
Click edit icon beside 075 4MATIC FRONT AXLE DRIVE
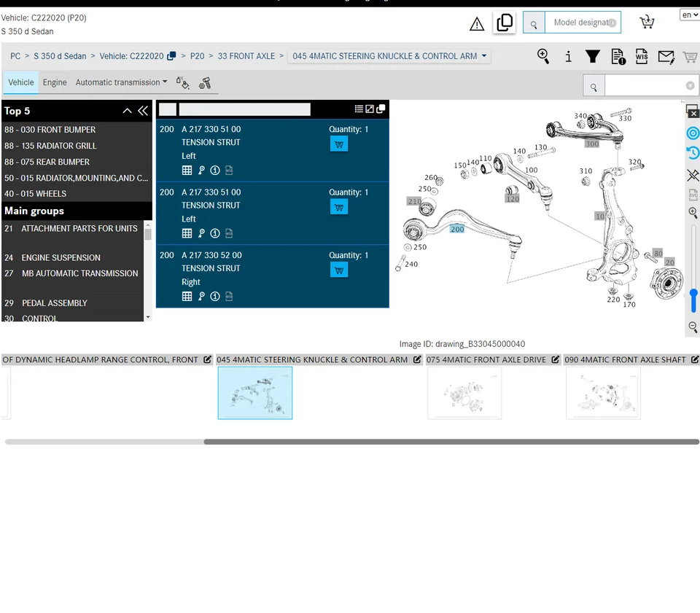pos(556,359)
